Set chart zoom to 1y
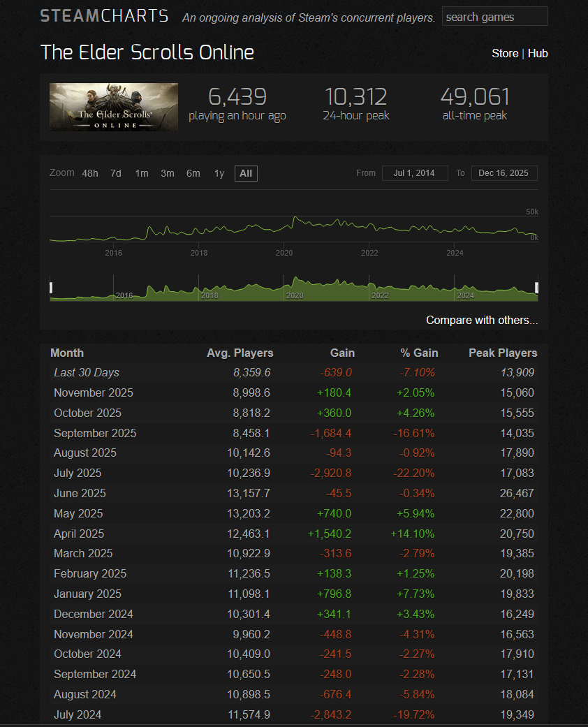The width and height of the screenshot is (588, 727). 219,173
